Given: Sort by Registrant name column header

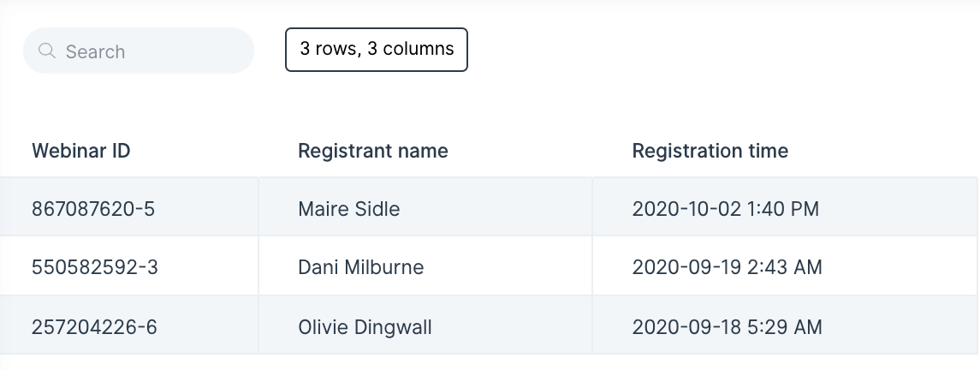Looking at the screenshot, I should click(372, 151).
